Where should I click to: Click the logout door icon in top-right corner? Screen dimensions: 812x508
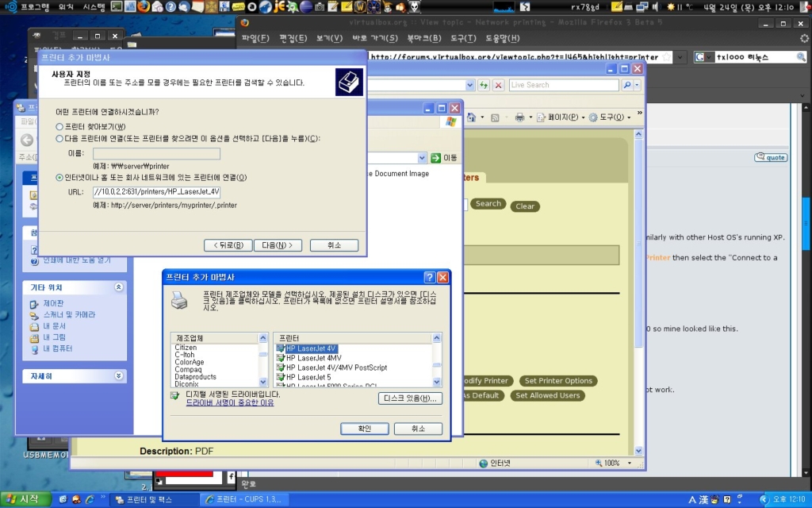tap(806, 6)
